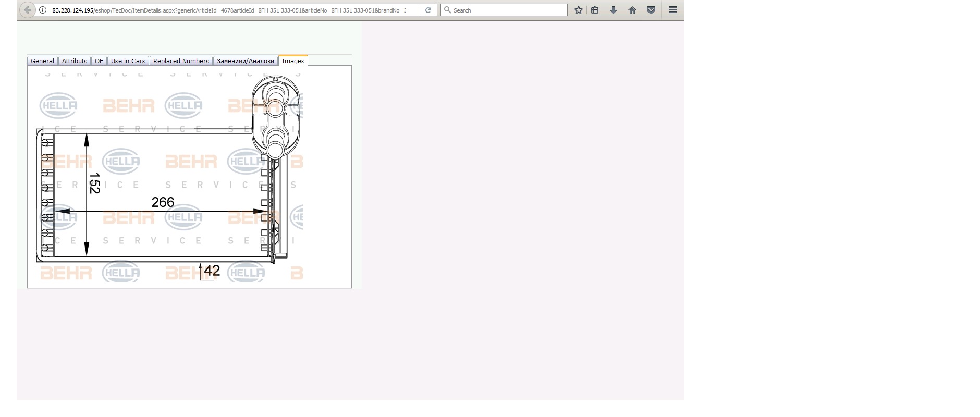
Task: Switch to Заменими/Аналози tab
Action: click(245, 61)
